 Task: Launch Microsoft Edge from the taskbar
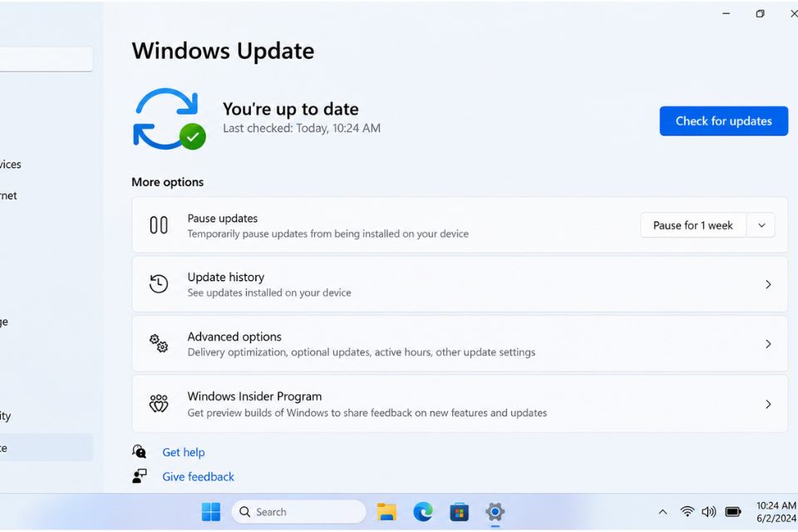[x=423, y=512]
